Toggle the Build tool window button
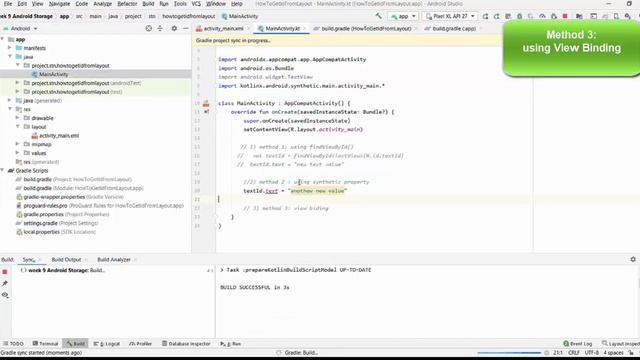This screenshot has width=640, height=360. (x=76, y=344)
